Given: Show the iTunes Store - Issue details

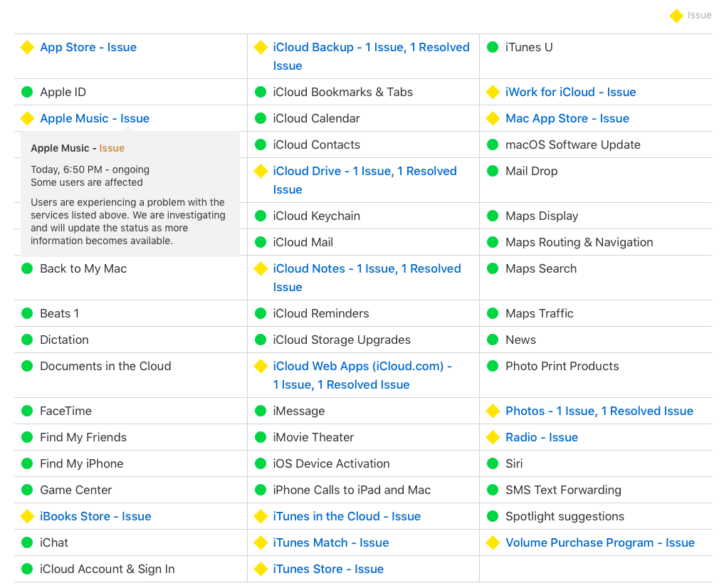Looking at the screenshot, I should click(x=328, y=569).
